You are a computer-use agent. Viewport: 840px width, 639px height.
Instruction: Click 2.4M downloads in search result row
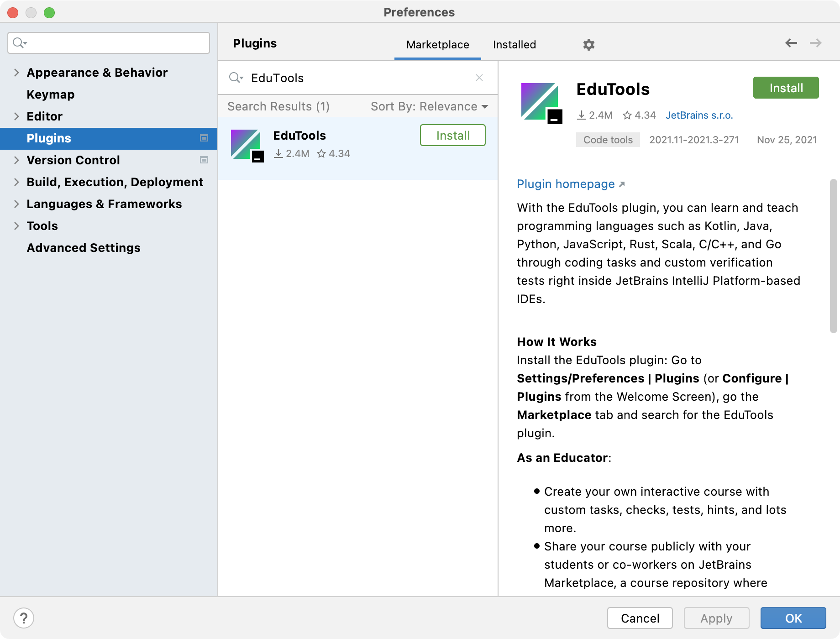coord(297,153)
